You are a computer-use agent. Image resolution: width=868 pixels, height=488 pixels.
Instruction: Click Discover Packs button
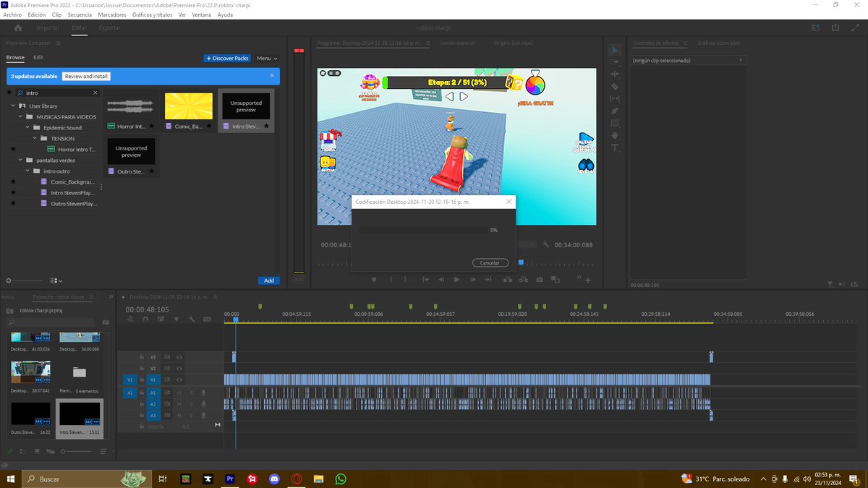click(227, 58)
